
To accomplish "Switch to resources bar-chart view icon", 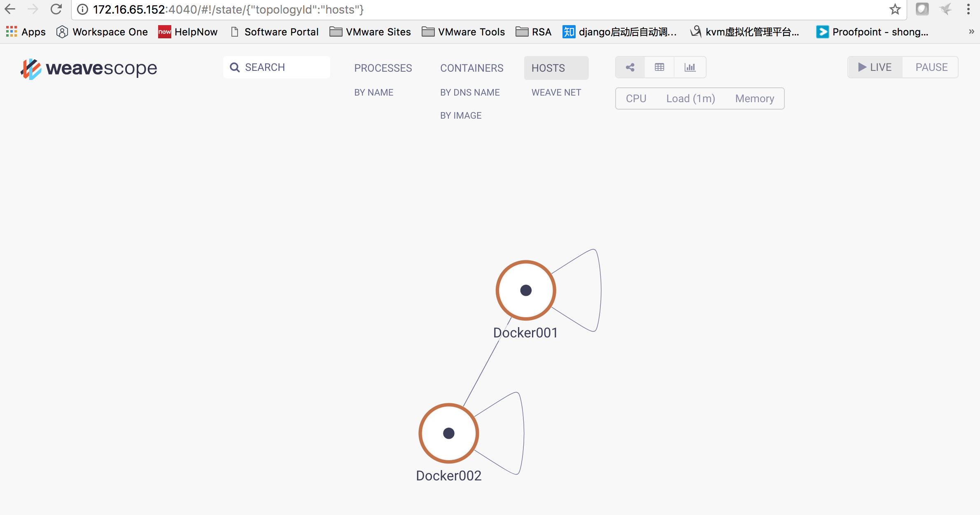I will [x=690, y=68].
